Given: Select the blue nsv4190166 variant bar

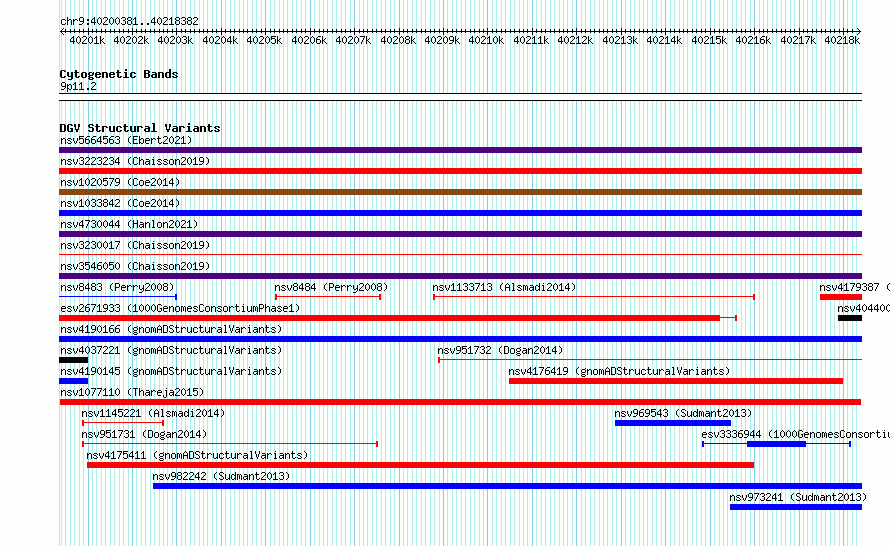Looking at the screenshot, I should pyautogui.click(x=460, y=339).
